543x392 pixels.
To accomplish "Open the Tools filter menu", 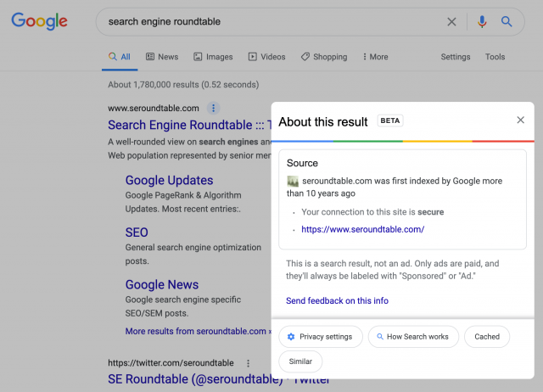I will [x=495, y=57].
